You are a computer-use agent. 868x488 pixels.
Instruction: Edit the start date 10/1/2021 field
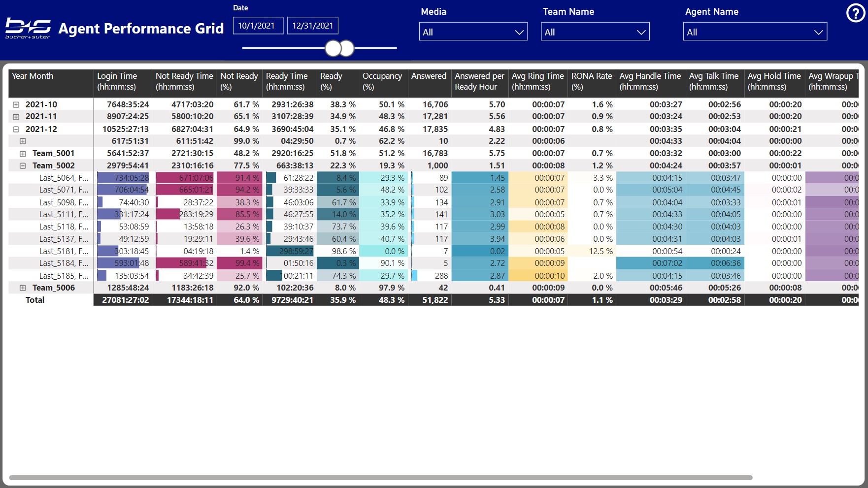tap(258, 26)
